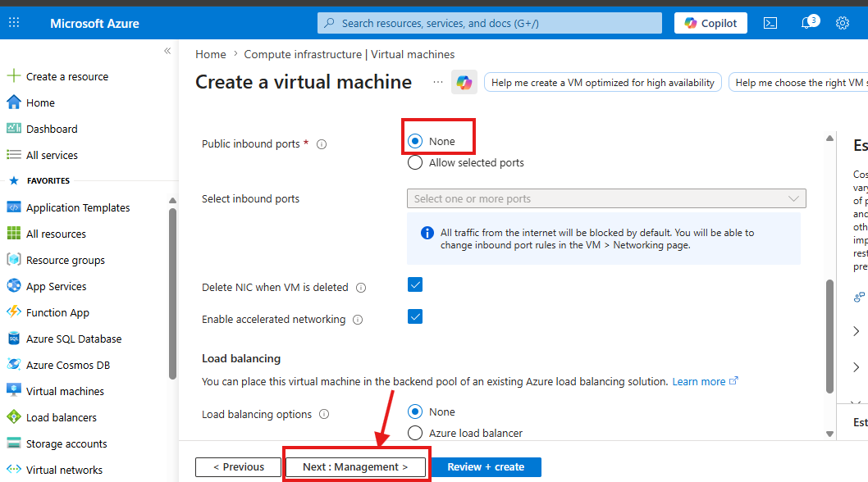Click the Storage accounts icon
The height and width of the screenshot is (482, 868).
(14, 443)
